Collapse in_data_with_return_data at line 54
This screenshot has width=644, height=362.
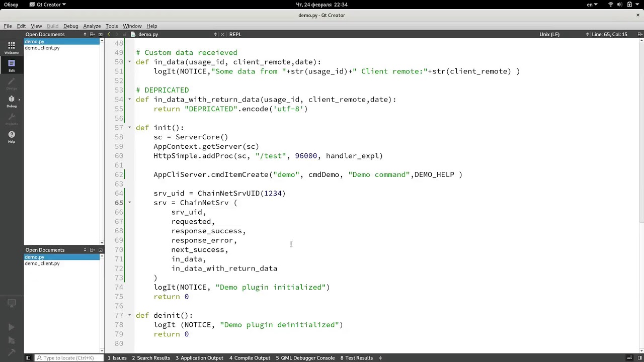click(x=129, y=100)
